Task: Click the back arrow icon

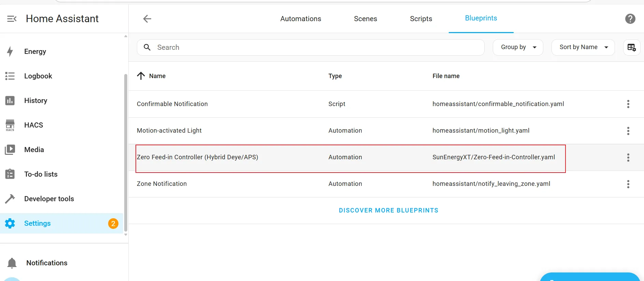Action: tap(147, 19)
